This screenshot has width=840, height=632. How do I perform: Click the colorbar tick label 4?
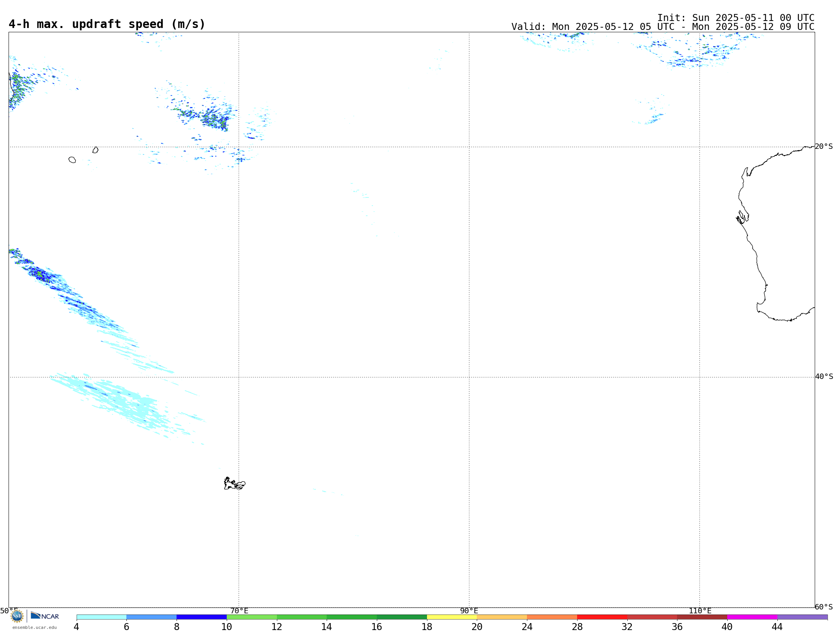point(77,627)
